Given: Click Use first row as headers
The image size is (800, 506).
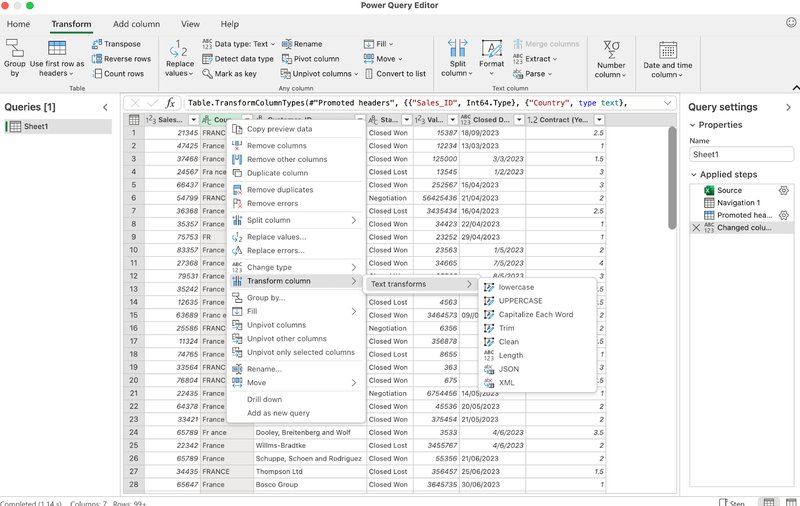Looking at the screenshot, I should 57,58.
